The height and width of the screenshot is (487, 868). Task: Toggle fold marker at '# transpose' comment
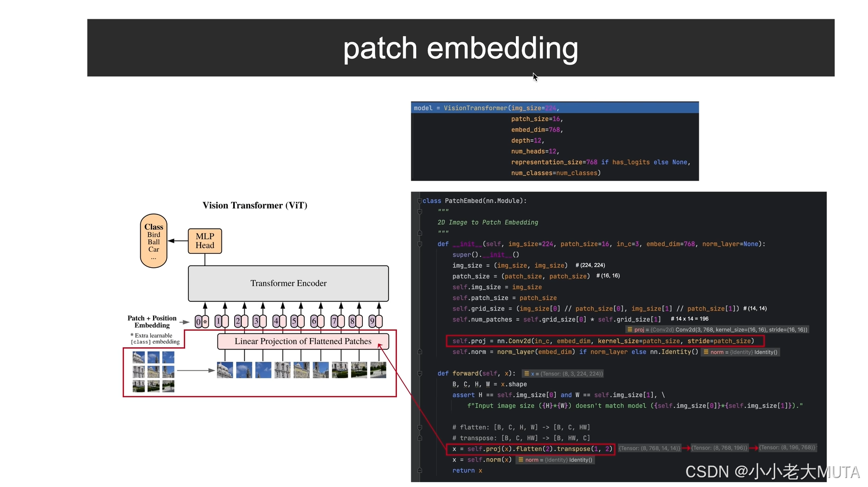click(x=419, y=438)
